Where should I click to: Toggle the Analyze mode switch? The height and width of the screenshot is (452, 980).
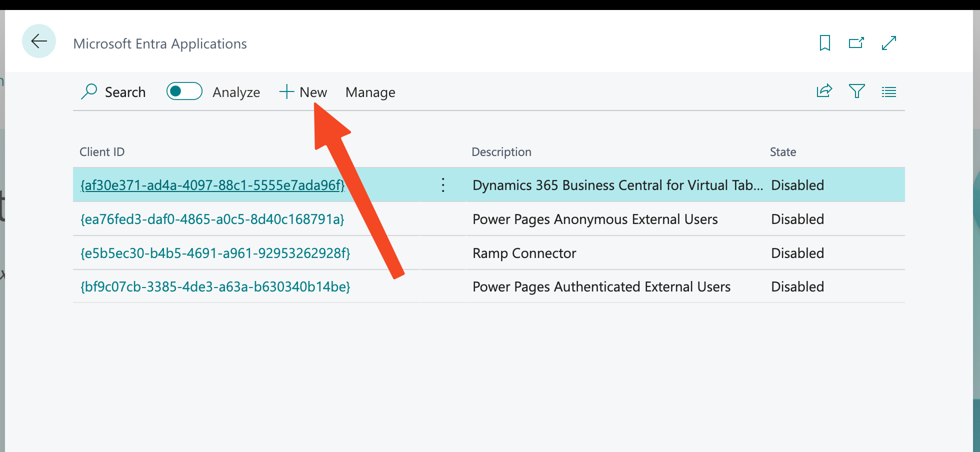[x=184, y=91]
